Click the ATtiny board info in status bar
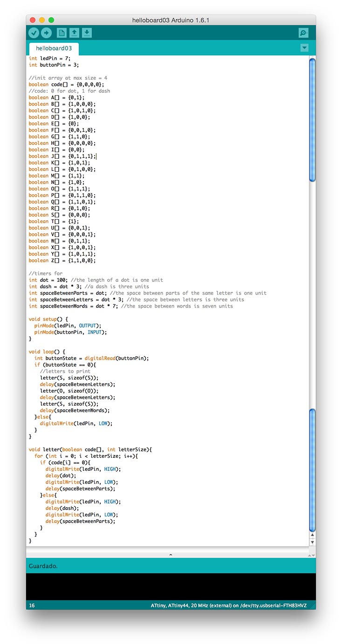This screenshot has width=342, height=644. [x=229, y=606]
